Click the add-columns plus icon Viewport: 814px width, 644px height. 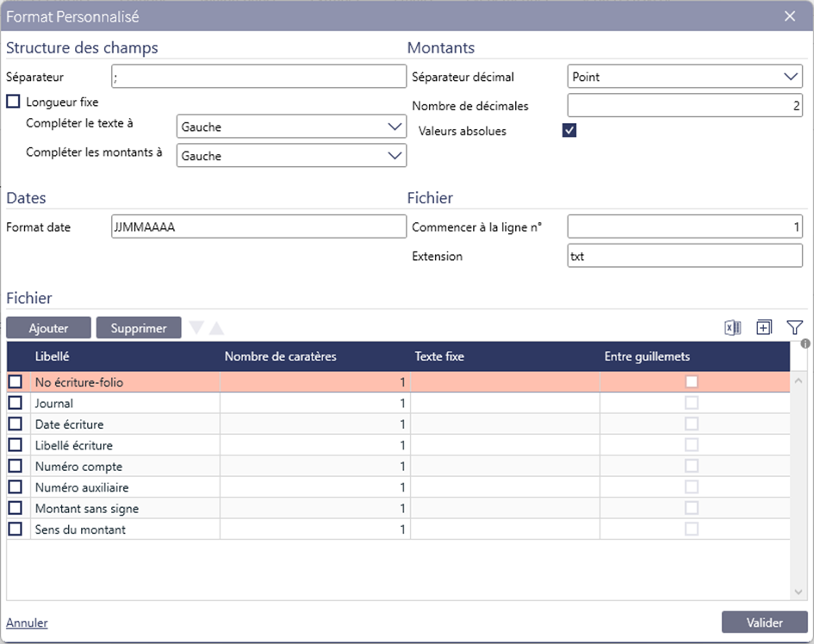764,327
